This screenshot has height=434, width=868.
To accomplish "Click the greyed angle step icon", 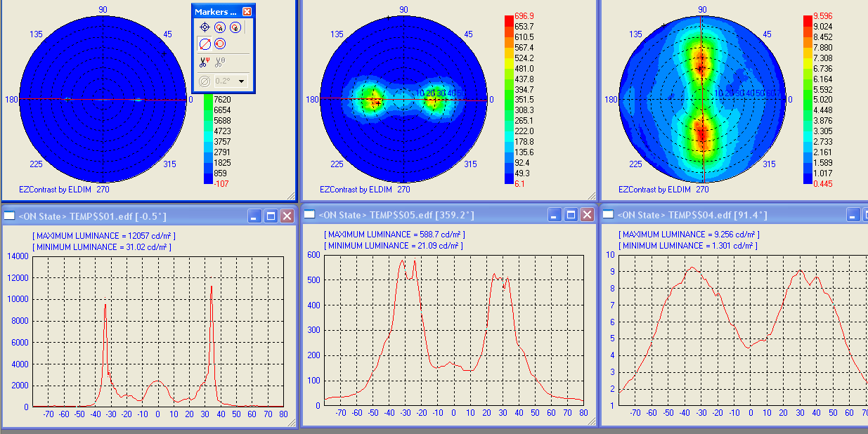I will tap(205, 81).
